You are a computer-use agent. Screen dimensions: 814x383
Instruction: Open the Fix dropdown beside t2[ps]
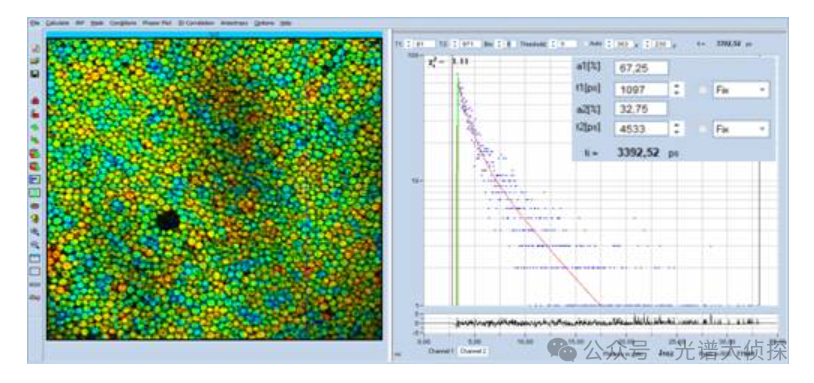(x=741, y=129)
